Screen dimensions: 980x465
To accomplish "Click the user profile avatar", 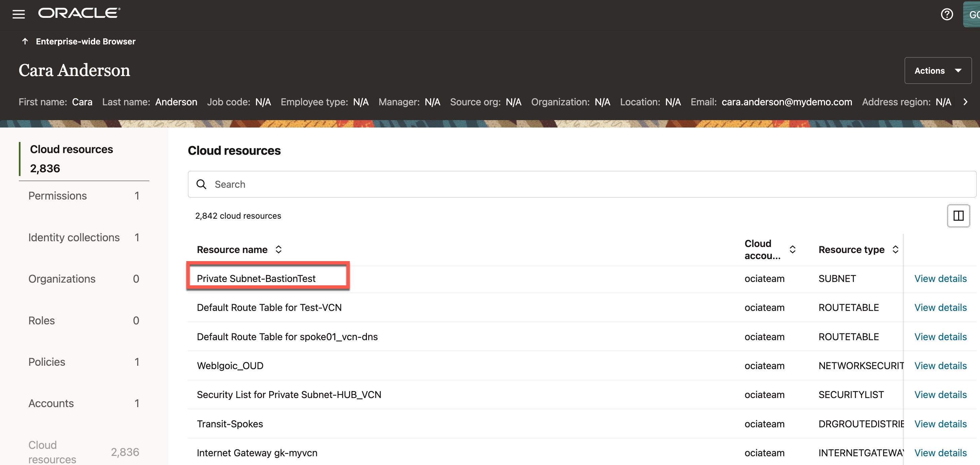I will click(x=972, y=14).
